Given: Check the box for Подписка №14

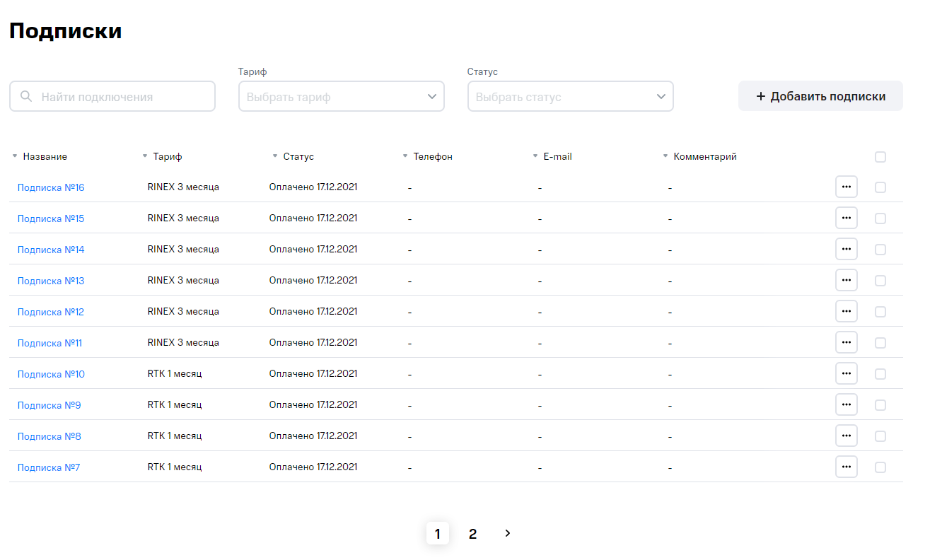Looking at the screenshot, I should click(880, 250).
